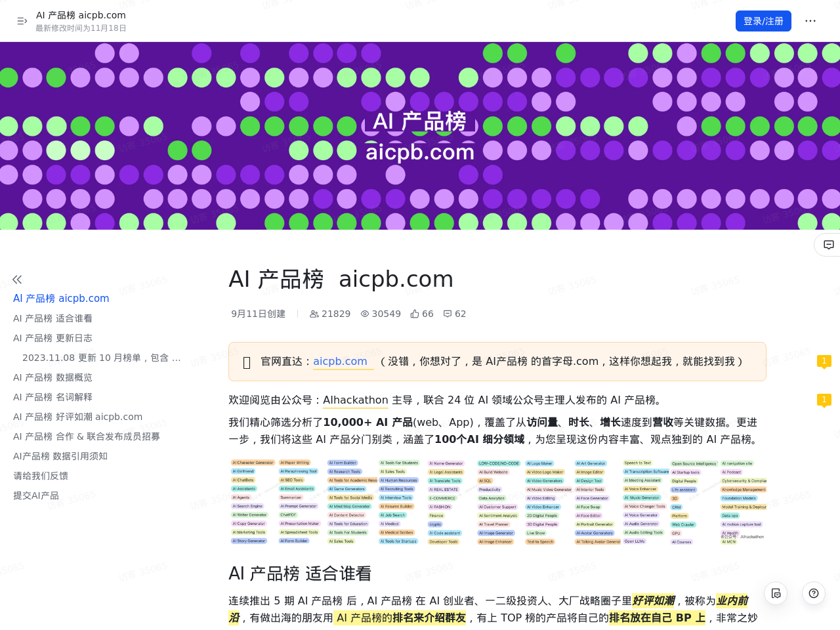Open the AIhackathon link
Viewport: 840px width, 630px height.
click(356, 400)
